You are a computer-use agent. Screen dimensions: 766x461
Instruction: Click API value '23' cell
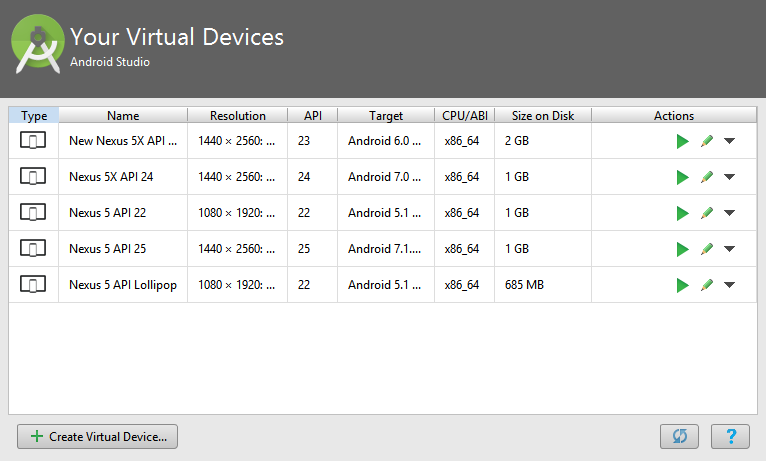313,141
